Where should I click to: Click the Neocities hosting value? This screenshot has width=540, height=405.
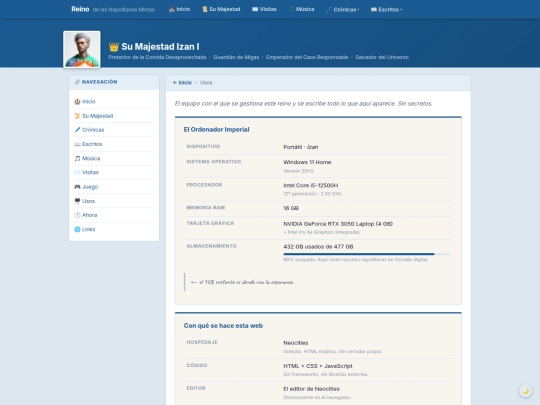point(295,343)
